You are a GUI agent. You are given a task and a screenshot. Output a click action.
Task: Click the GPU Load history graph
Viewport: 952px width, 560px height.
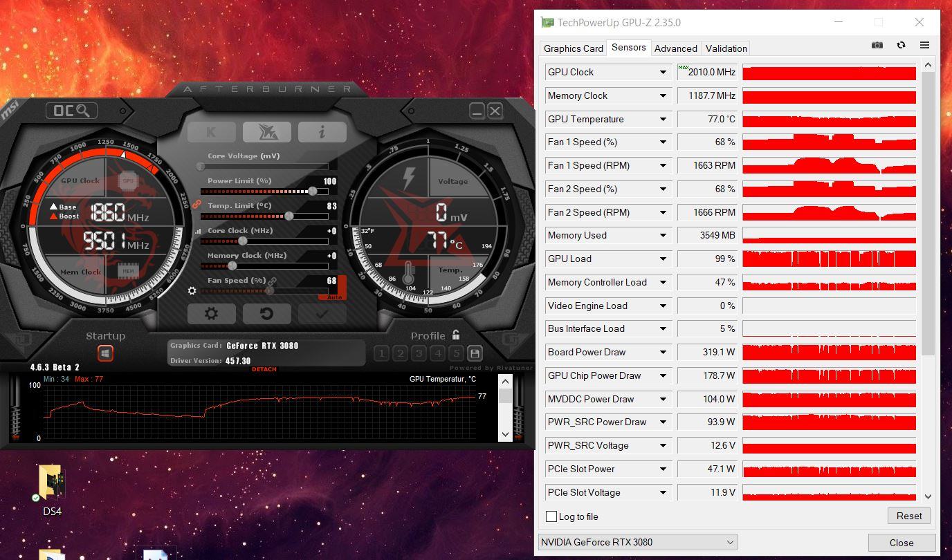829,259
